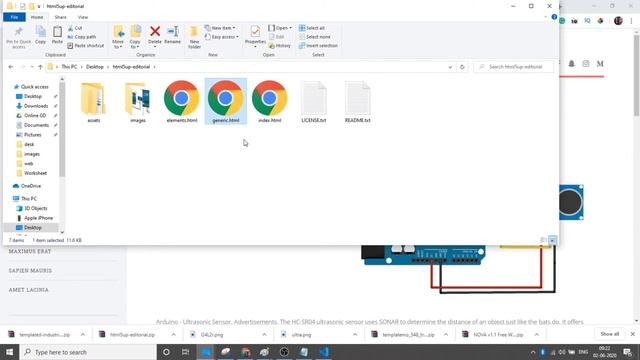Click the Up one level arrow

40,67
